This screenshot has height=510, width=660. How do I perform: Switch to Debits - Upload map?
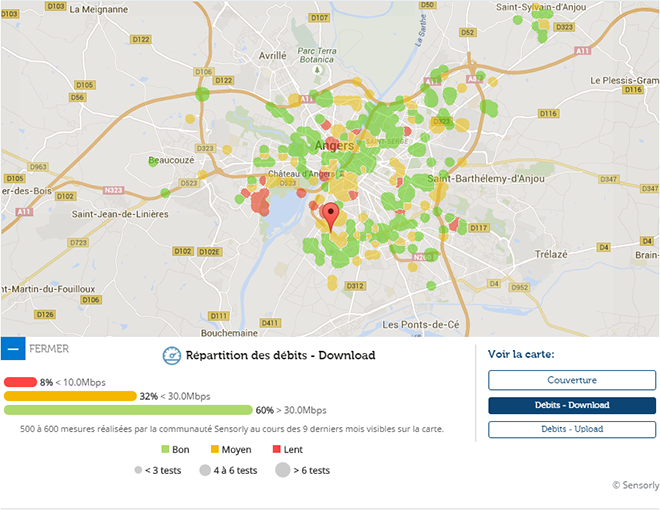572,429
